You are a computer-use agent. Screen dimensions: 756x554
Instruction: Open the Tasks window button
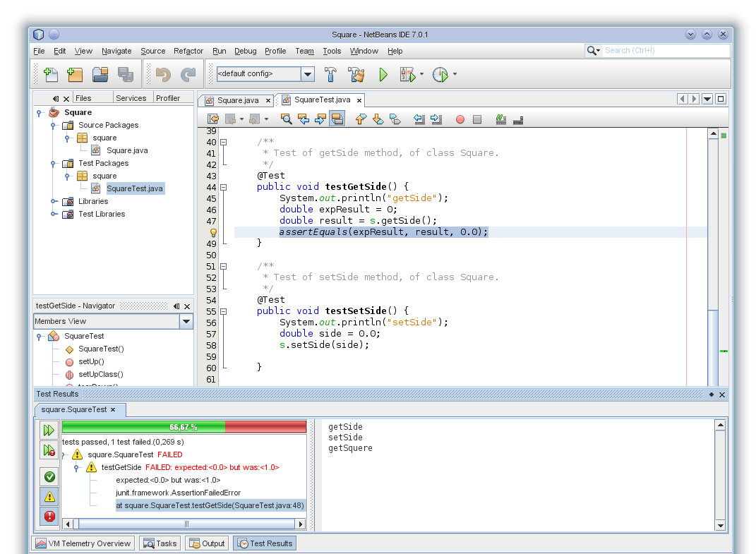[x=160, y=543]
